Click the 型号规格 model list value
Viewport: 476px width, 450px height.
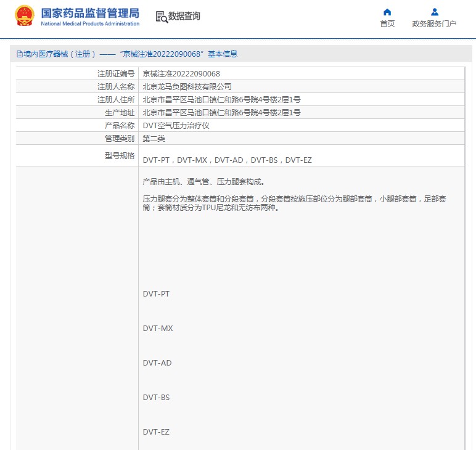click(x=227, y=160)
